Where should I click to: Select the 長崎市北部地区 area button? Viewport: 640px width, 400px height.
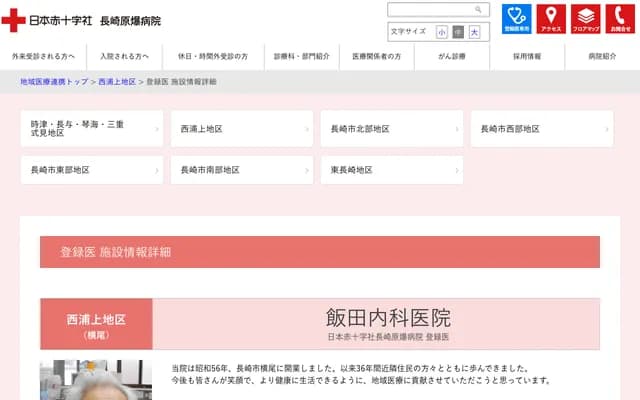click(x=392, y=129)
